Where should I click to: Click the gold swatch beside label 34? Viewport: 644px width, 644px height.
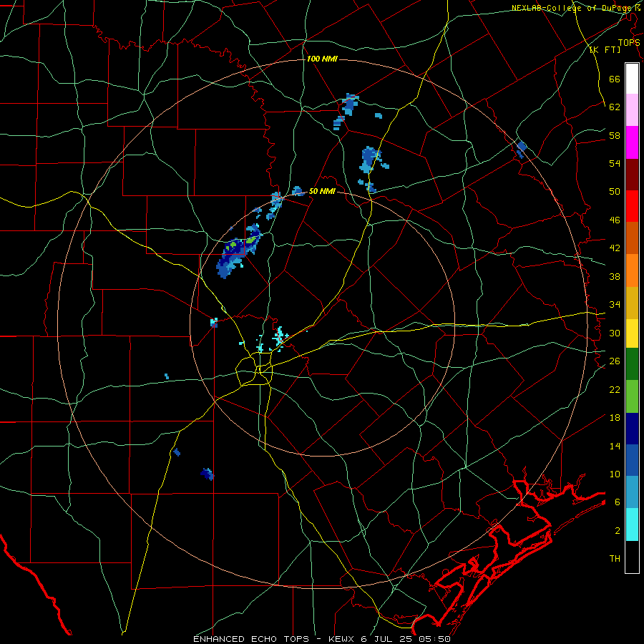[x=632, y=303]
